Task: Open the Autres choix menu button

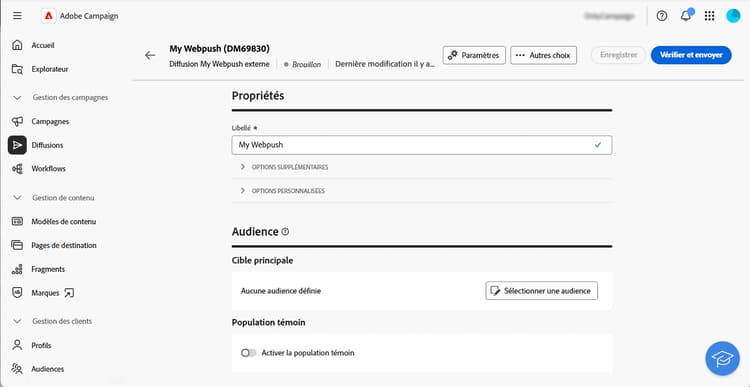Action: coord(543,55)
